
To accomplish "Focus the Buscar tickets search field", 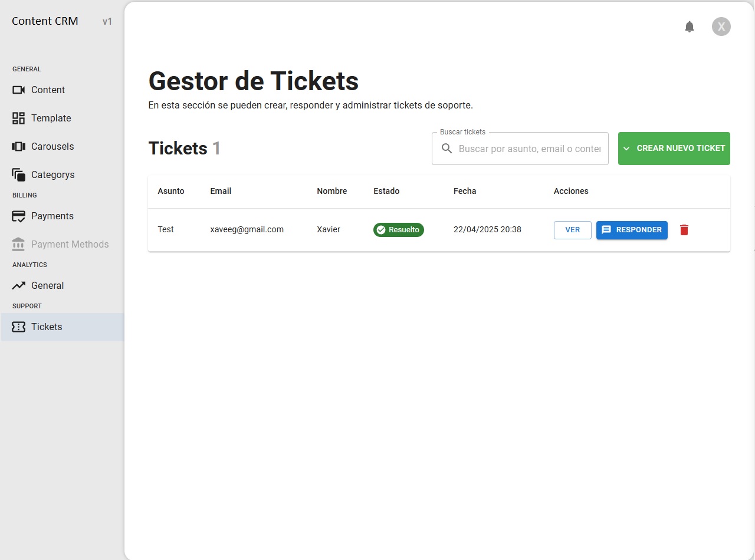I will coord(529,149).
